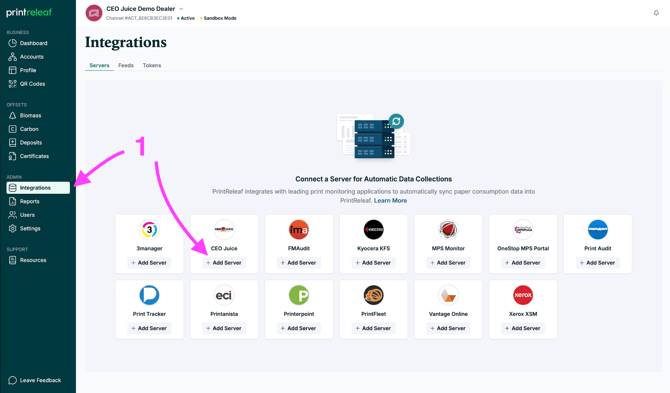Click the MPS Monitor logo icon
Screen dimensions: 670x393
(448, 230)
